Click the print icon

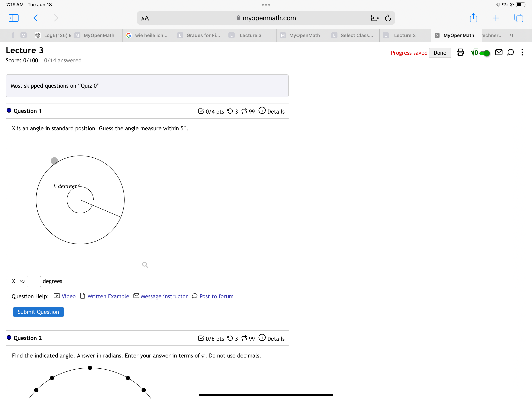coord(460,52)
